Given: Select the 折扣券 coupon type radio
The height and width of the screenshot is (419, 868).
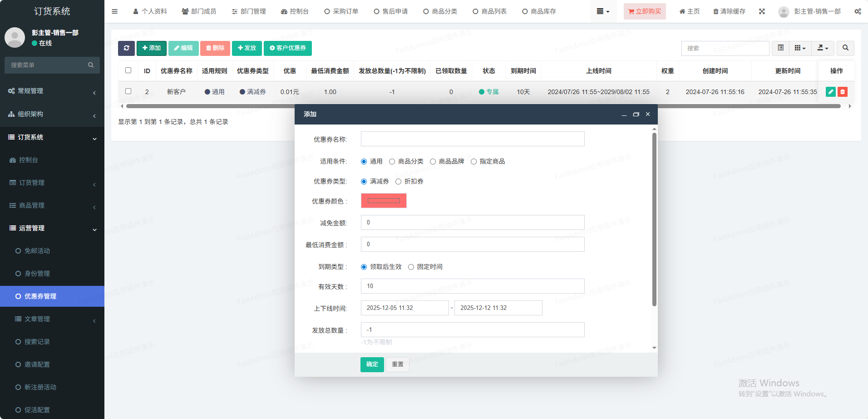Looking at the screenshot, I should click(x=398, y=182).
